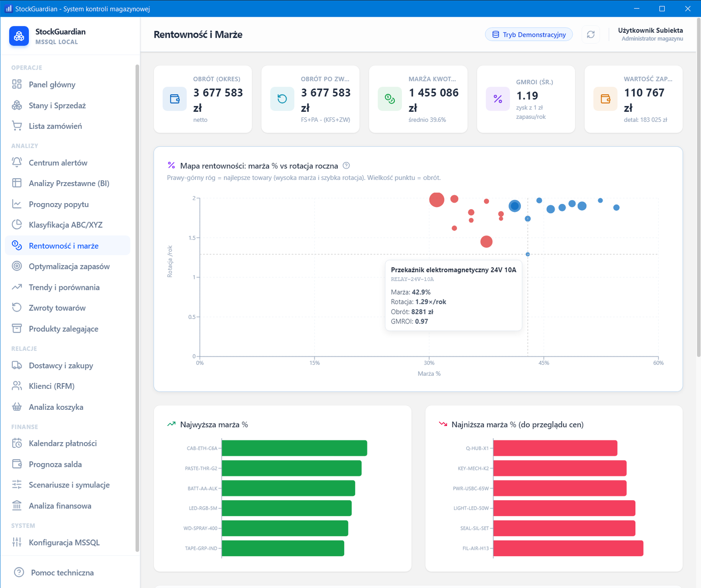701x588 pixels.
Task: Click the KEY-MECH-K2 bar label
Action: click(473, 468)
